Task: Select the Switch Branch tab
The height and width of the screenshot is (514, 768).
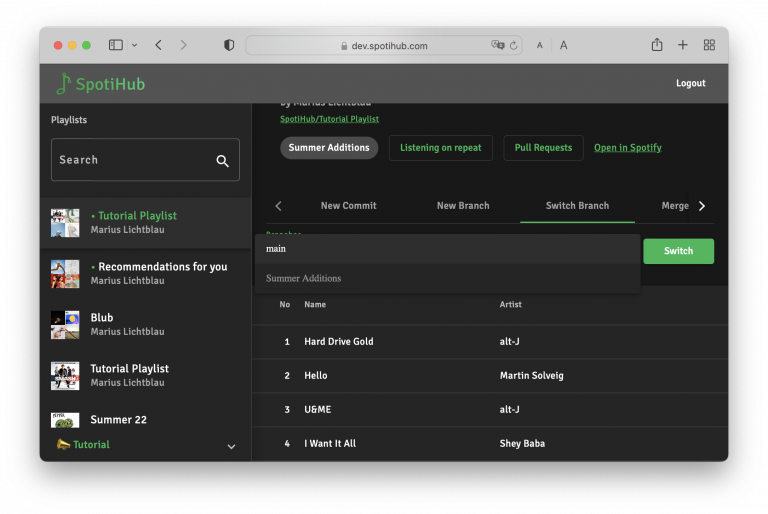Action: pos(577,206)
